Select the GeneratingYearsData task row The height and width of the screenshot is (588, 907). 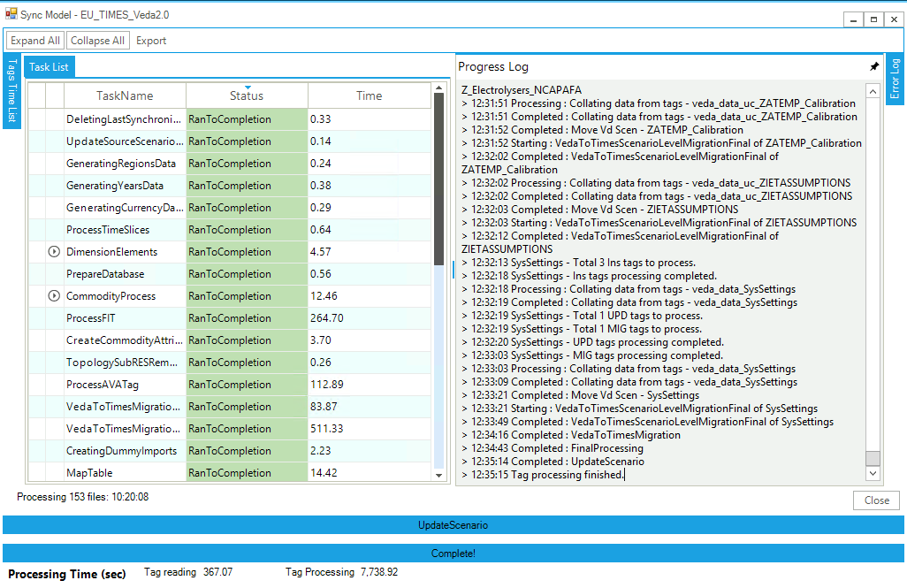click(230, 185)
